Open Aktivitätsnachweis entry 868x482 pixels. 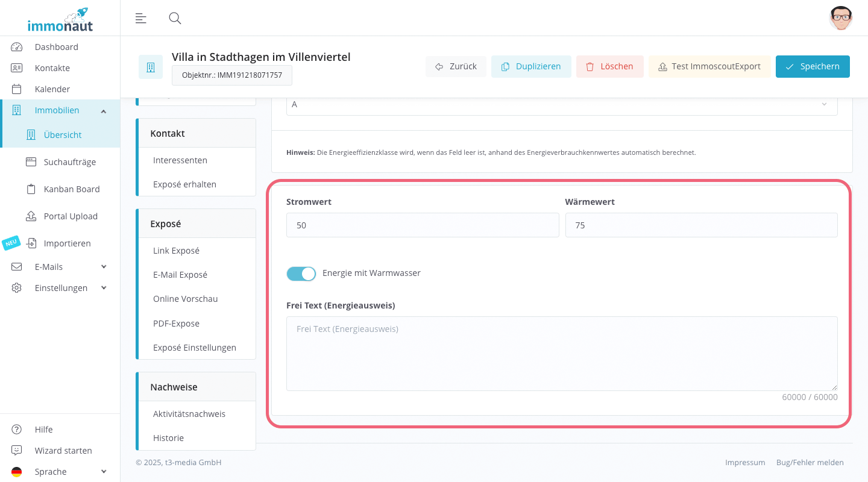[x=189, y=414]
